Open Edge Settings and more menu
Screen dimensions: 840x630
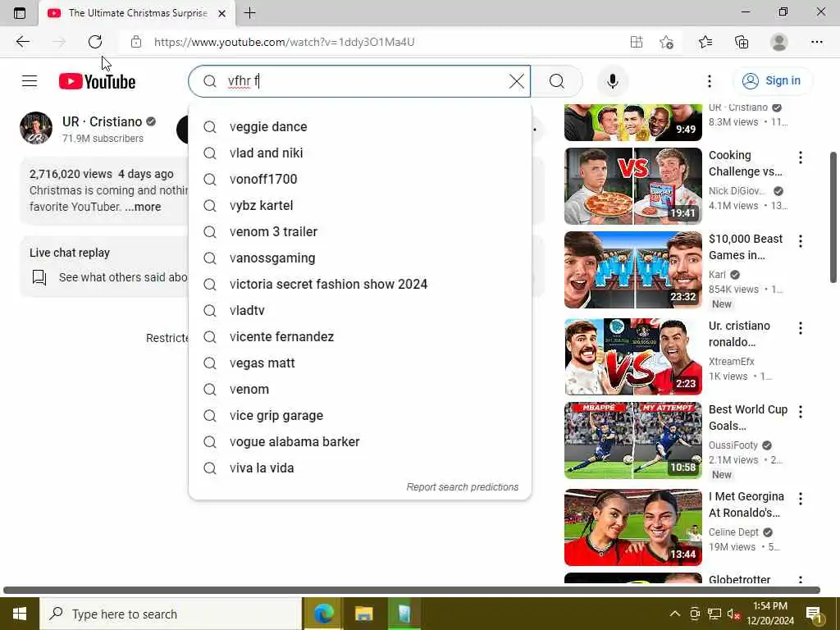coord(816,42)
